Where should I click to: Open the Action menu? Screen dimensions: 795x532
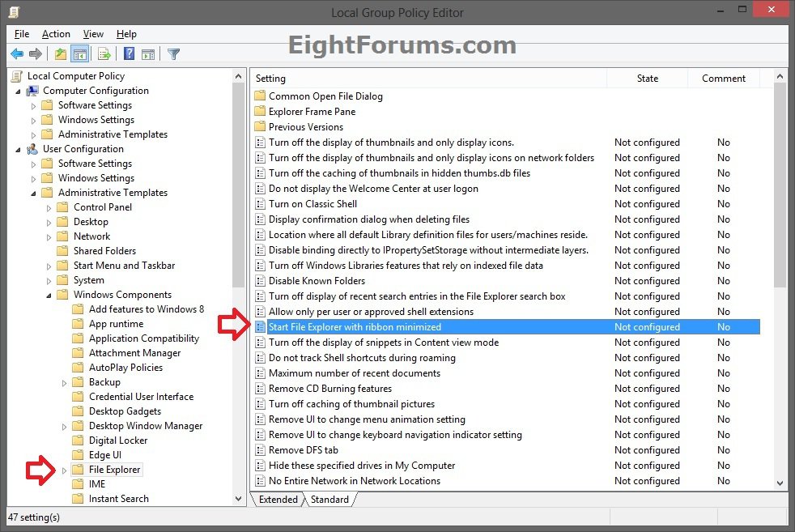[x=56, y=34]
